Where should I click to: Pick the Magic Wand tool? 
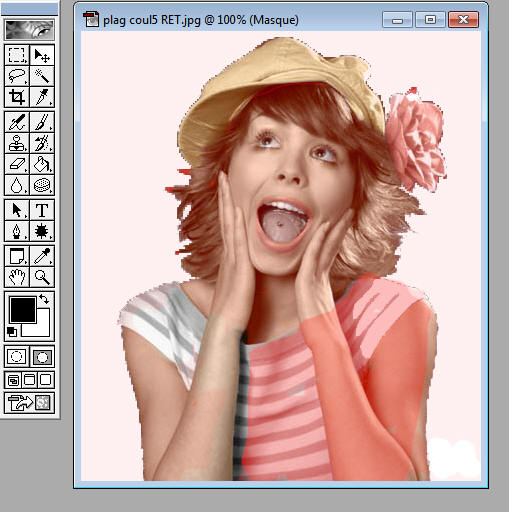click(42, 76)
